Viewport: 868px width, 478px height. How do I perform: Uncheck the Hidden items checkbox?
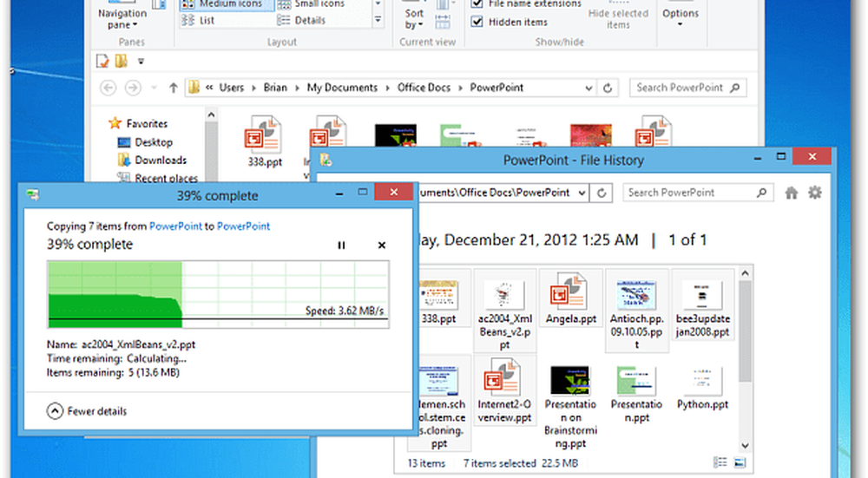pos(477,22)
